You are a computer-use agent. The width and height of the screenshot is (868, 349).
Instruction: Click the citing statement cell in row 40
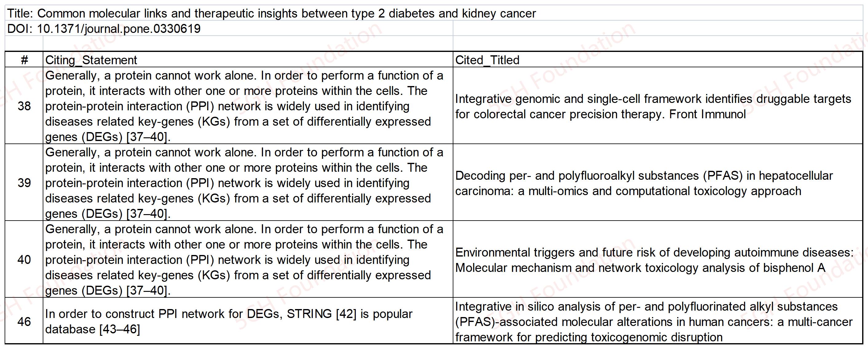point(248,260)
